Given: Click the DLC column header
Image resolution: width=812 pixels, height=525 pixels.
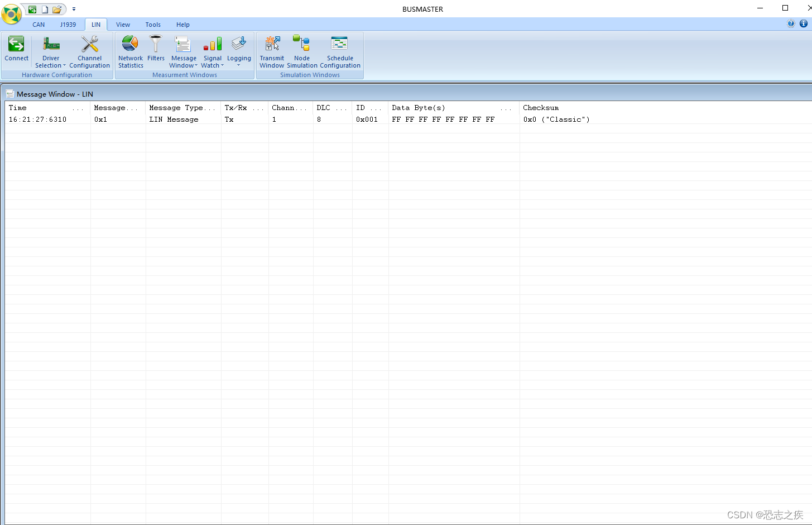Looking at the screenshot, I should click(333, 108).
